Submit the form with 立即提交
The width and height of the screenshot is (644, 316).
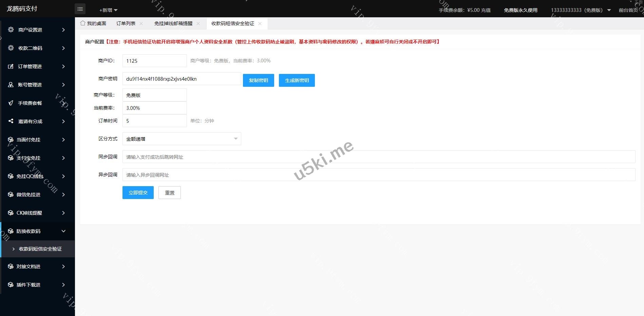tap(138, 193)
